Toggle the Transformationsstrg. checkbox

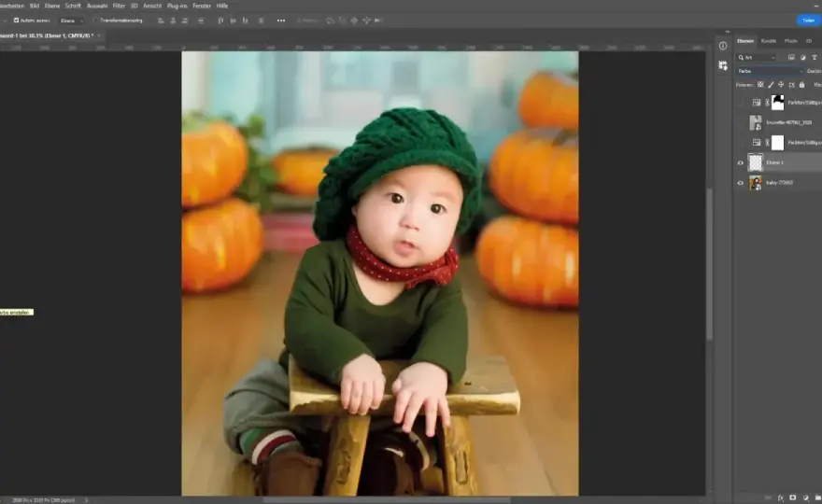[x=96, y=21]
